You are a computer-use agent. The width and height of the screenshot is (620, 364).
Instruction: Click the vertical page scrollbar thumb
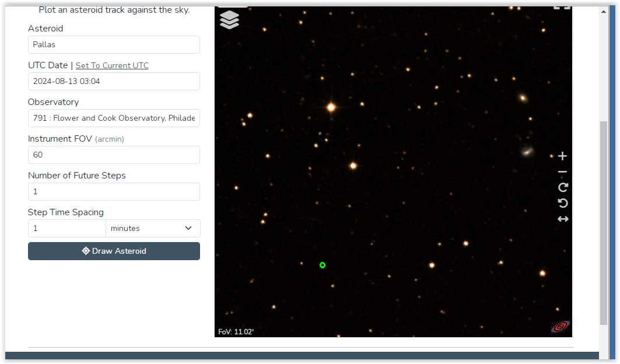pyautogui.click(x=604, y=223)
